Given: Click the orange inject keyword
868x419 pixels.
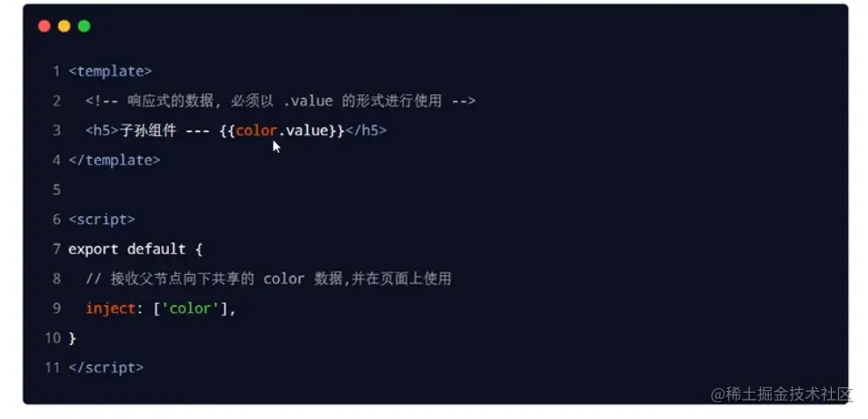Looking at the screenshot, I should point(111,308).
